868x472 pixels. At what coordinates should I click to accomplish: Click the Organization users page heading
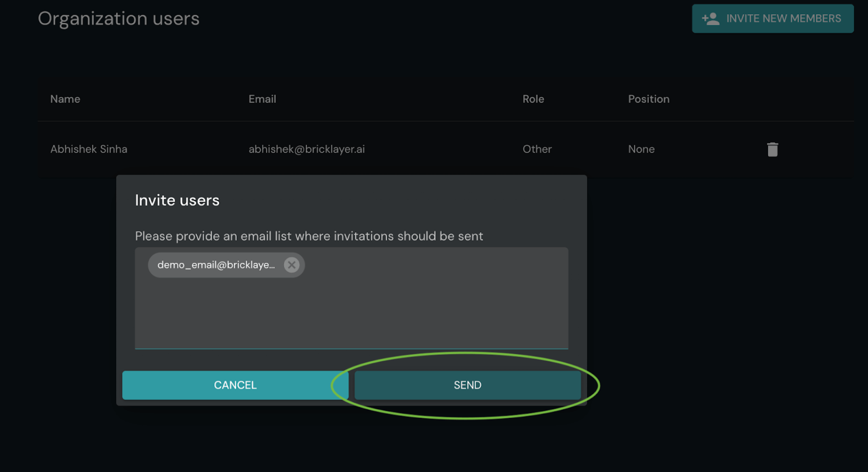[118, 19]
